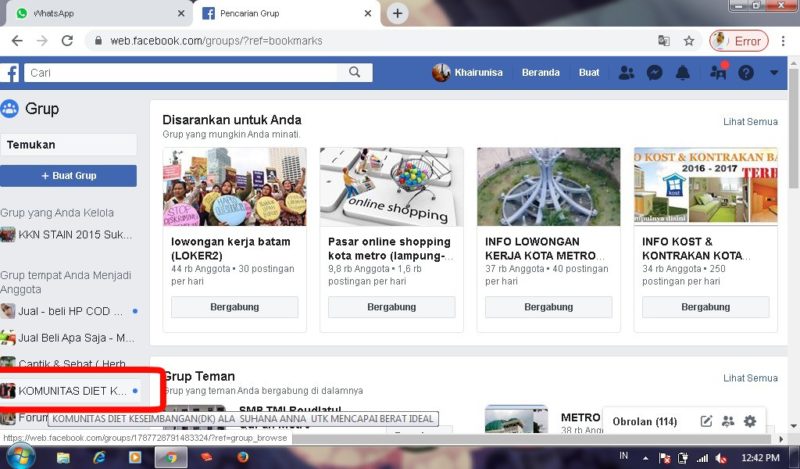Open lowongan kerja batam cover image

tap(235, 187)
